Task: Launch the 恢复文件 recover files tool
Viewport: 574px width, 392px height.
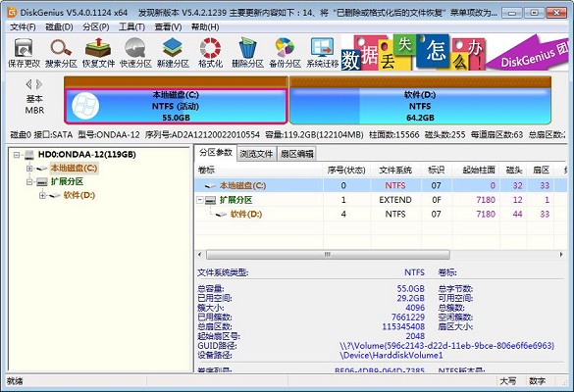Action: 98,53
